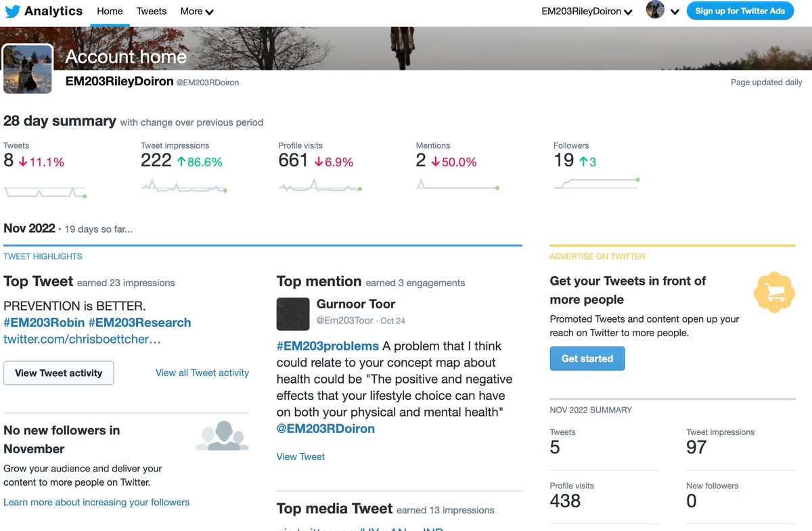Click the 97 Tweet impressions number
812x531 pixels.
point(696,447)
